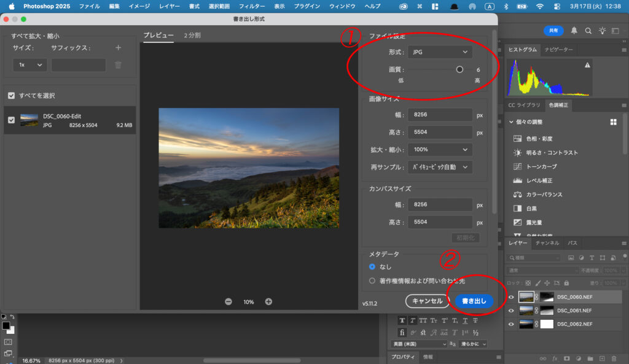Click the カラーバランス scales icon
The image size is (629, 364).
pyautogui.click(x=517, y=195)
